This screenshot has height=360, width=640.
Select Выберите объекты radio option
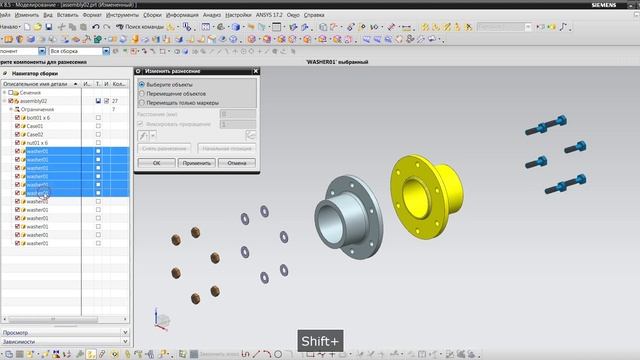142,84
